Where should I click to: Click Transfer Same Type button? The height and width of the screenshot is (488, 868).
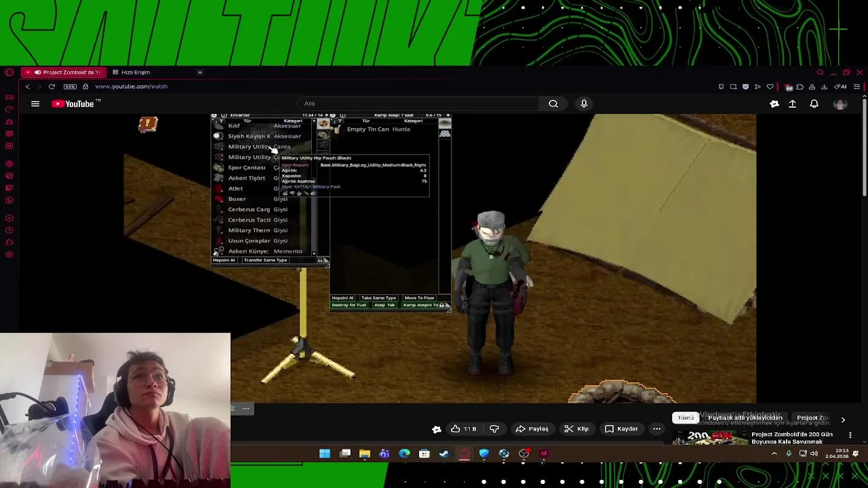[x=265, y=260]
